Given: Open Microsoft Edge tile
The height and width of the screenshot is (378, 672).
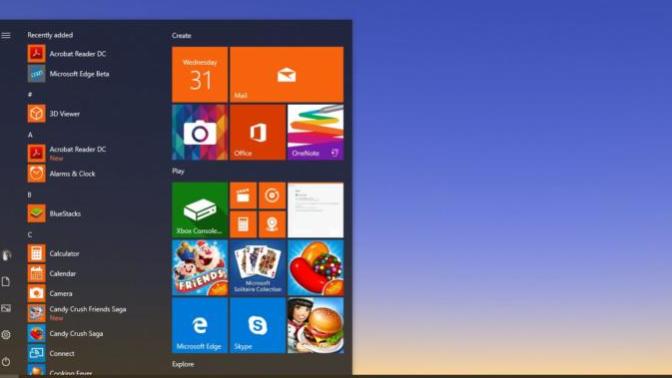Looking at the screenshot, I should (x=200, y=325).
